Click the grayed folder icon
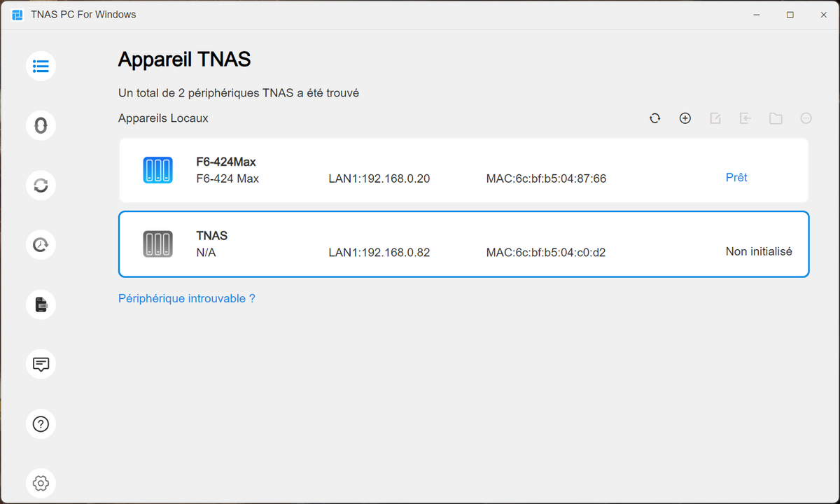840x504 pixels. tap(776, 118)
